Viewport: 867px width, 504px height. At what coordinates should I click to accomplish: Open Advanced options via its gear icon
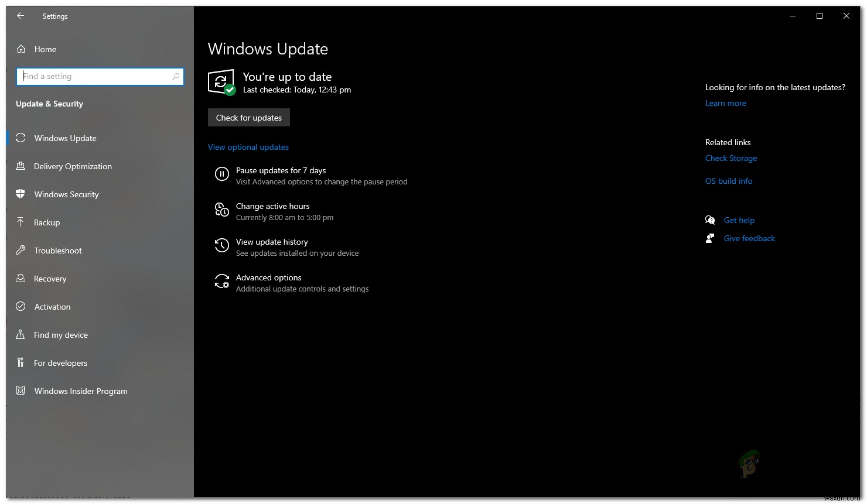[x=221, y=282]
